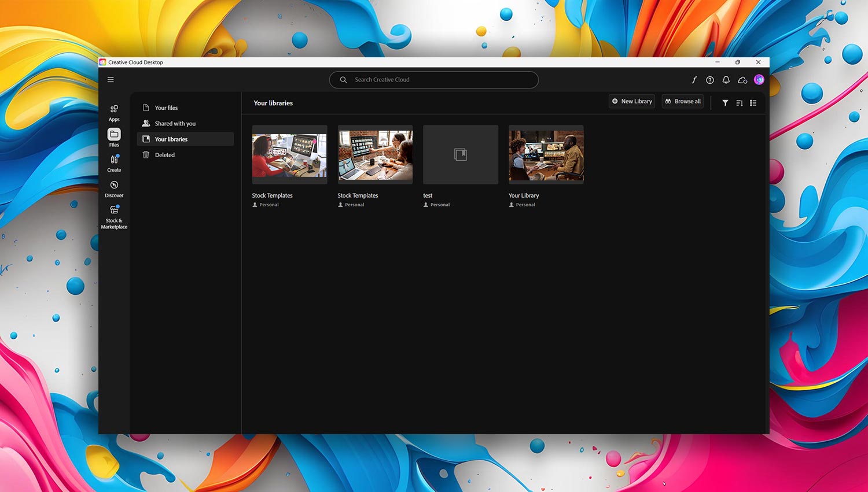The width and height of the screenshot is (868, 492).
Task: Switch to the Your files section
Action: click(x=166, y=108)
